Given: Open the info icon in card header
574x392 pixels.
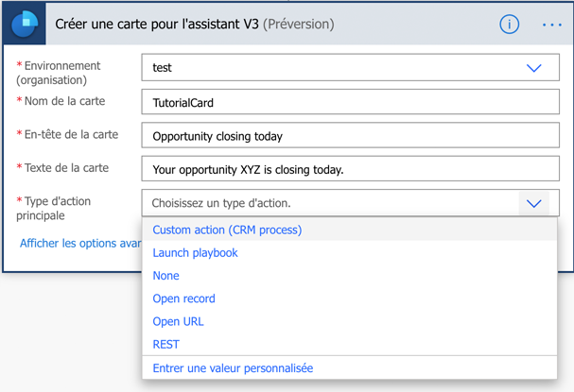Looking at the screenshot, I should (509, 25).
